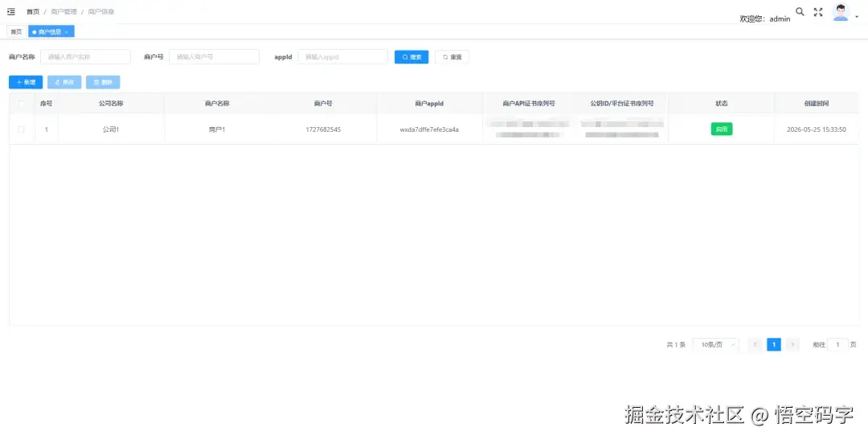Open the 10条/页 page size dropdown
Image resolution: width=868 pixels, height=440 pixels.
pos(716,345)
